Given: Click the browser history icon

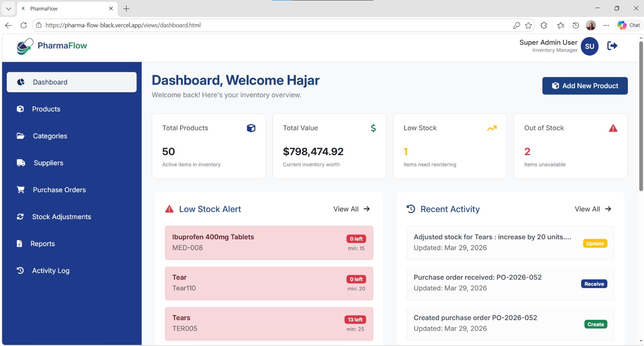Looking at the screenshot, I should coord(576,25).
